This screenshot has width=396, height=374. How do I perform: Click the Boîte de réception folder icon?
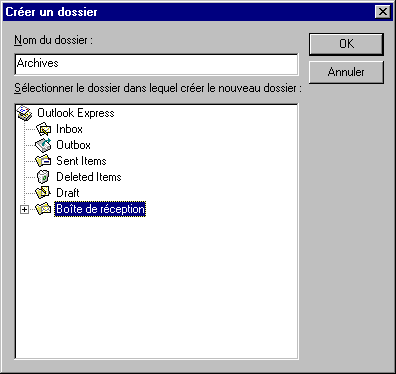click(43, 209)
